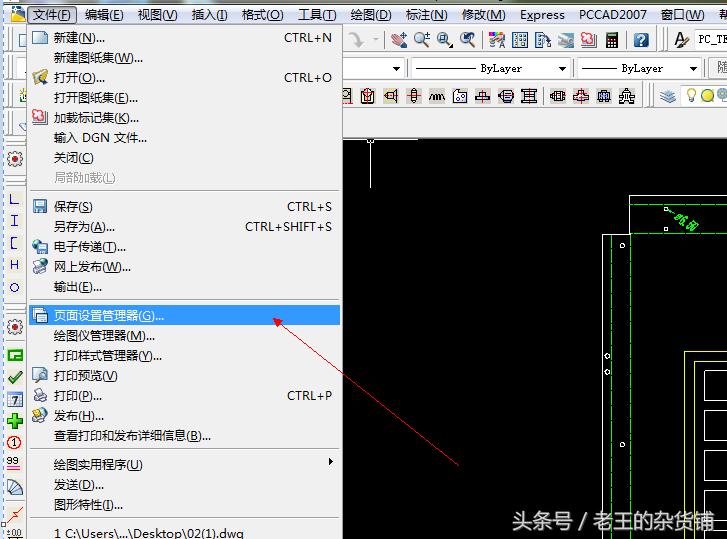Select 输出(E)... menu entry
The height and width of the screenshot is (539, 727).
coord(184,287)
